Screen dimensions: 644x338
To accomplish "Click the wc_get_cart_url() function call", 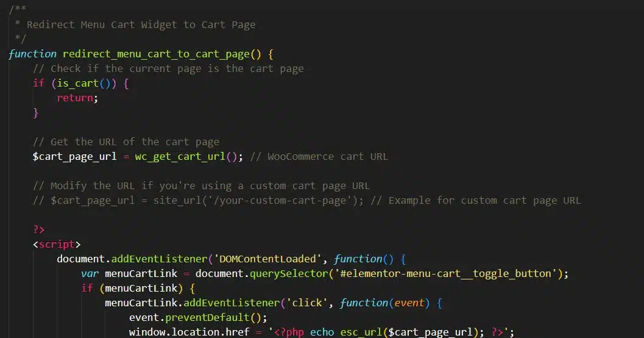I will pos(186,157).
